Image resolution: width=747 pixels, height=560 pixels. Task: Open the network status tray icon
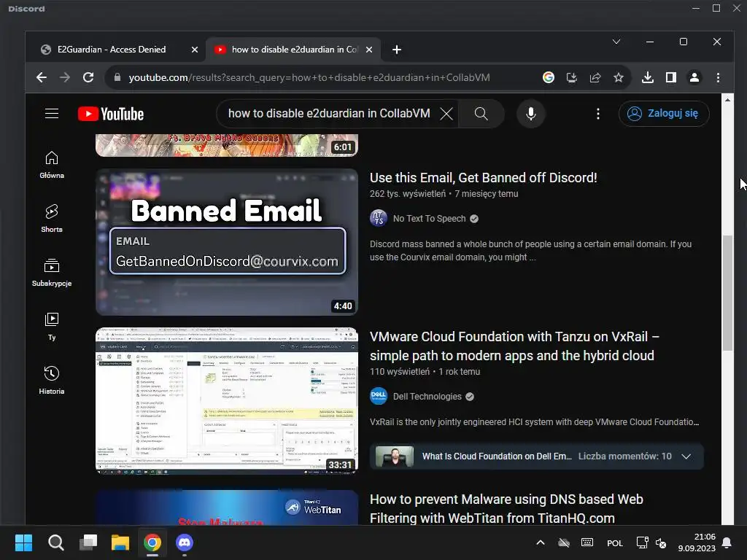click(642, 542)
